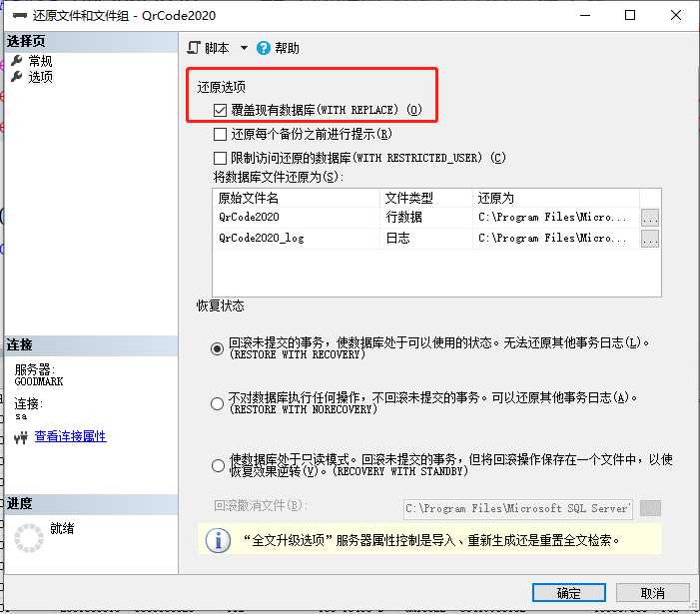
Task: Open 帮助 help
Action: pyautogui.click(x=278, y=48)
